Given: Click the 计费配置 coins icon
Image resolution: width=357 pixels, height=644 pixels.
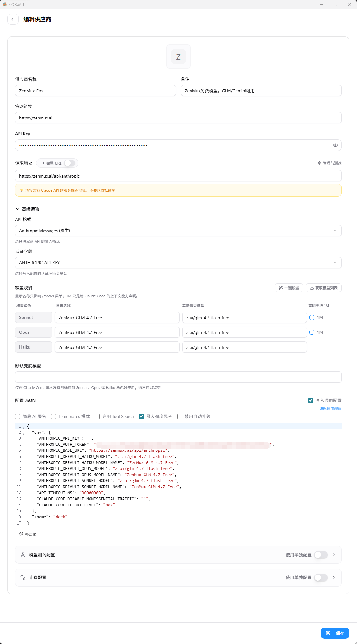Looking at the screenshot, I should [23, 578].
